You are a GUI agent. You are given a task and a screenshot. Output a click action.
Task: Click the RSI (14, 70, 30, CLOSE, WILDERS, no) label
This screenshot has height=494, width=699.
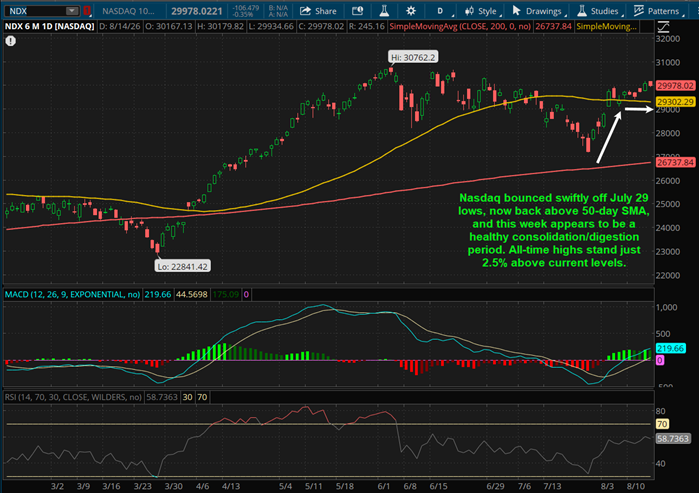pos(73,397)
